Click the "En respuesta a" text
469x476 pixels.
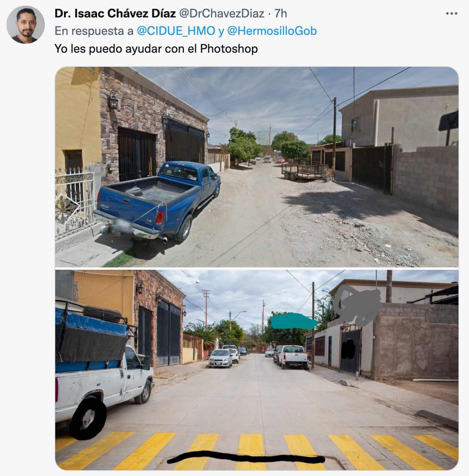coord(94,31)
